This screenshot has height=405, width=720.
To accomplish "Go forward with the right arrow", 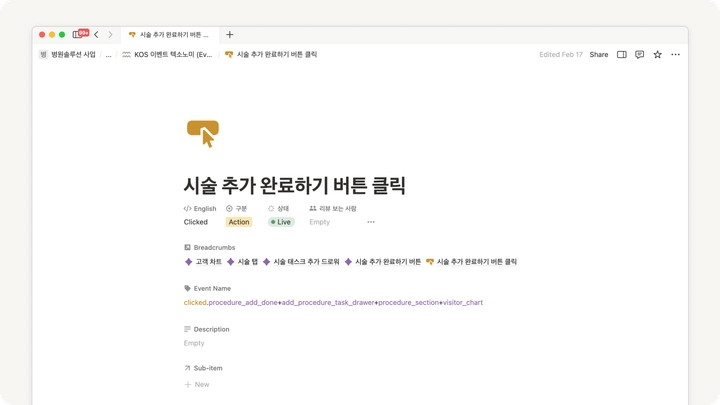I will pos(110,34).
